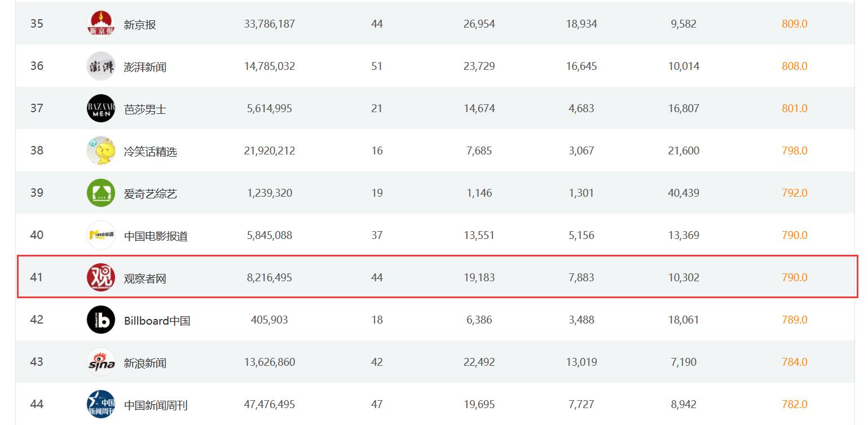Screen dimensions: 868x425
Task: Click rank number 41 in highlighted row
Action: (37, 277)
